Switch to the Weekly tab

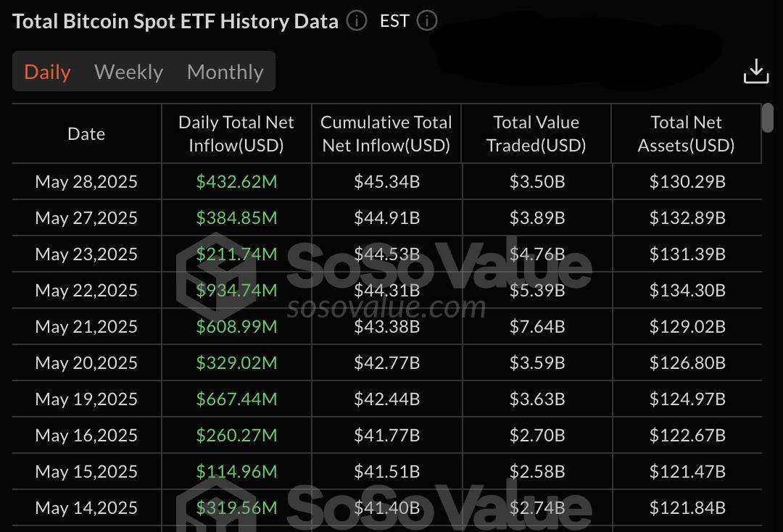[129, 72]
